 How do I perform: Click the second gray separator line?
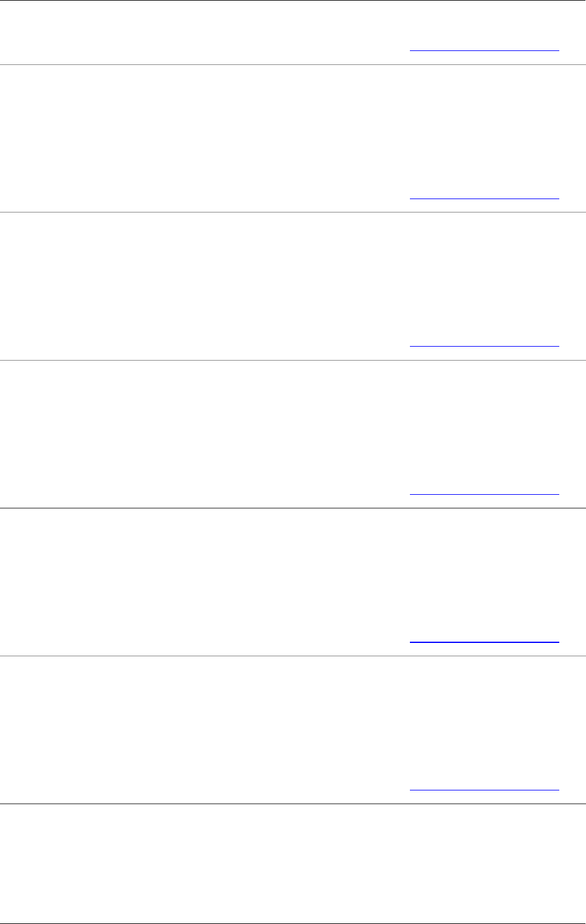(x=293, y=212)
